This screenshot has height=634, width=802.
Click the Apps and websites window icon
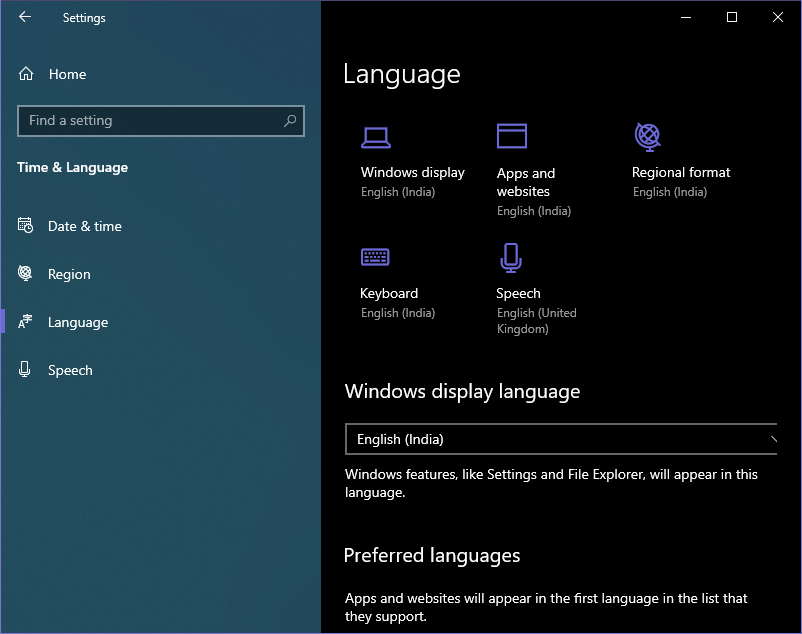(512, 136)
